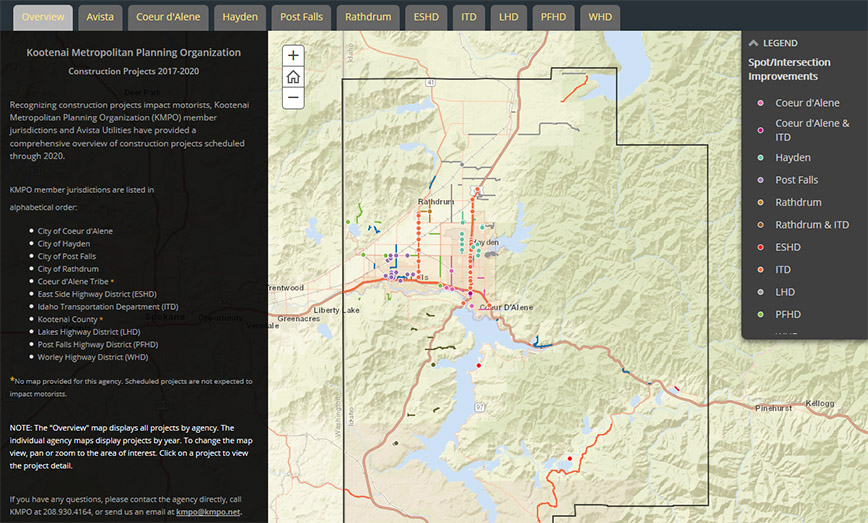Click 'Construction Projects 2017-2020' subtitle

tap(133, 71)
